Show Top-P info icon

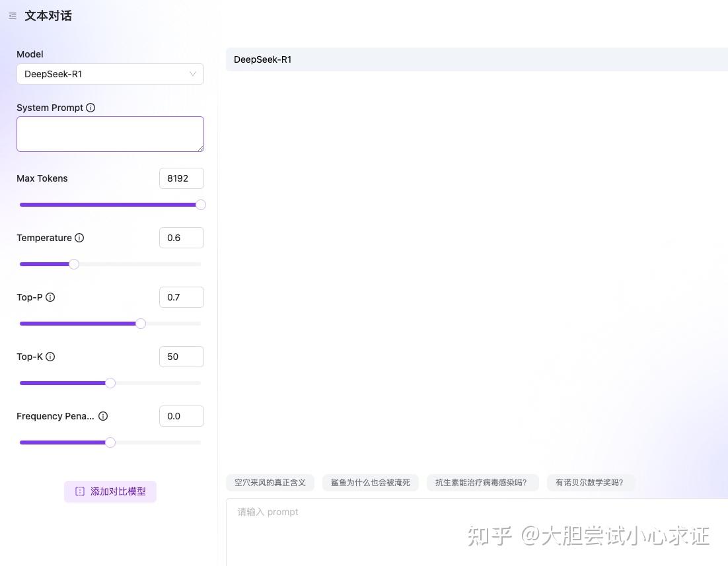coord(50,297)
